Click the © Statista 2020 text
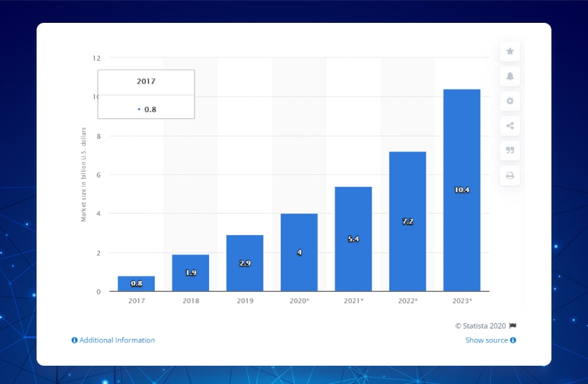Image resolution: width=588 pixels, height=384 pixels. click(481, 326)
